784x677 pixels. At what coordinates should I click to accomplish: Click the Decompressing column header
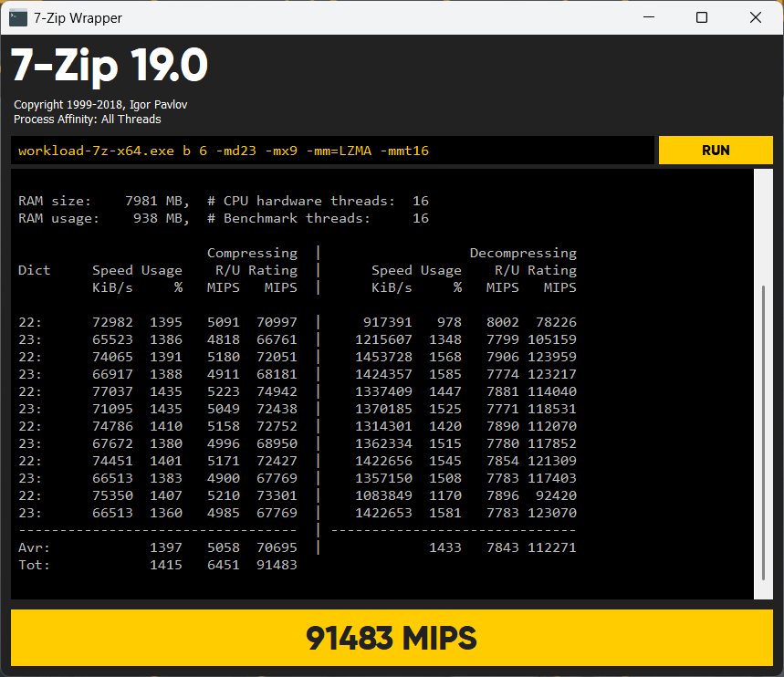(523, 253)
